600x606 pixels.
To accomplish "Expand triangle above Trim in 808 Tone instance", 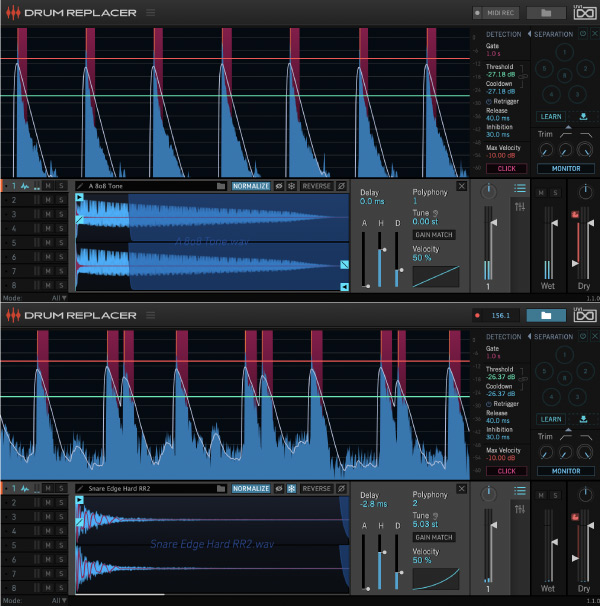I will (568, 127).
